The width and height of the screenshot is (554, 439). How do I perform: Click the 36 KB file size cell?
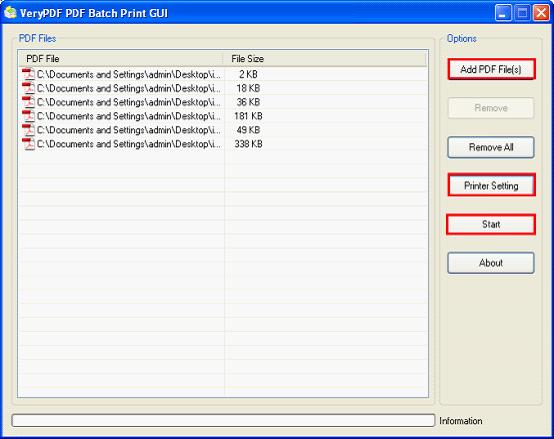point(248,102)
